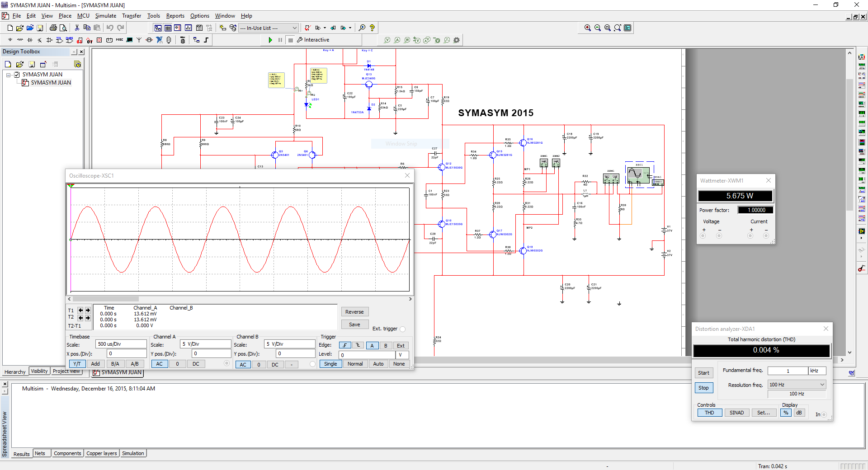Stop the simulation using the square stop button
Screen dimensions: 868x470
pyautogui.click(x=291, y=40)
